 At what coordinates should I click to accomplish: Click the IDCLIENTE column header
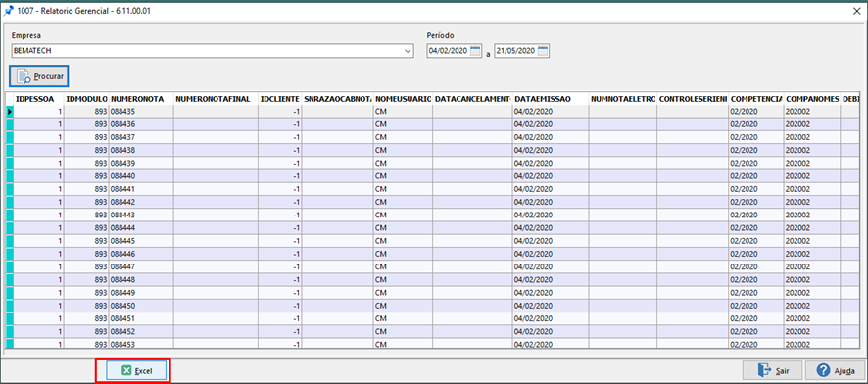point(280,99)
